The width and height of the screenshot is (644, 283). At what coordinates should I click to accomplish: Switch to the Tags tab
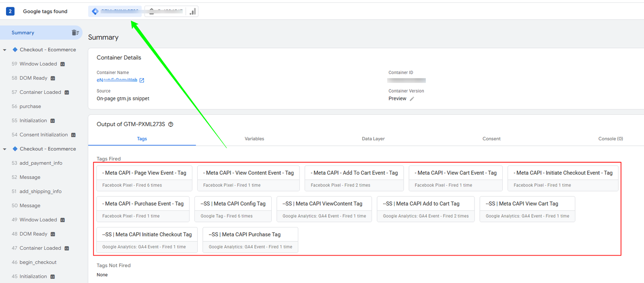pyautogui.click(x=142, y=139)
